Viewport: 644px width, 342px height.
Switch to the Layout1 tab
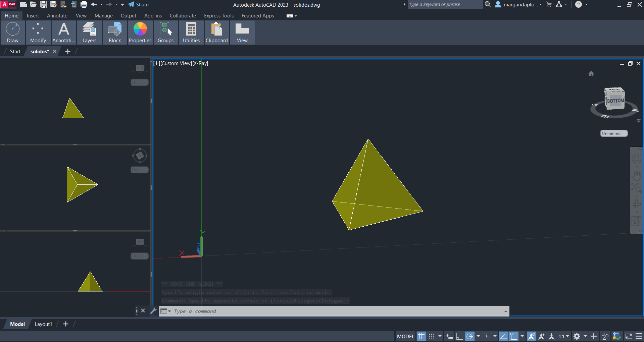click(x=43, y=324)
